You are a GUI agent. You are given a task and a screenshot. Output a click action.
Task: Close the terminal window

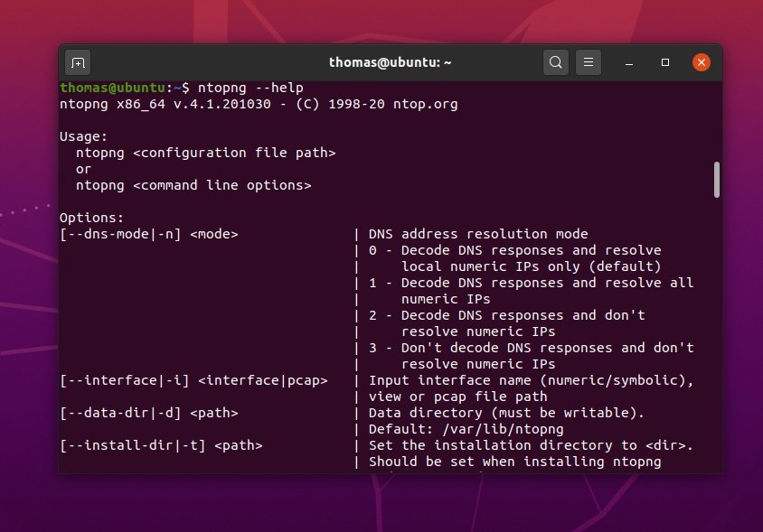(701, 62)
